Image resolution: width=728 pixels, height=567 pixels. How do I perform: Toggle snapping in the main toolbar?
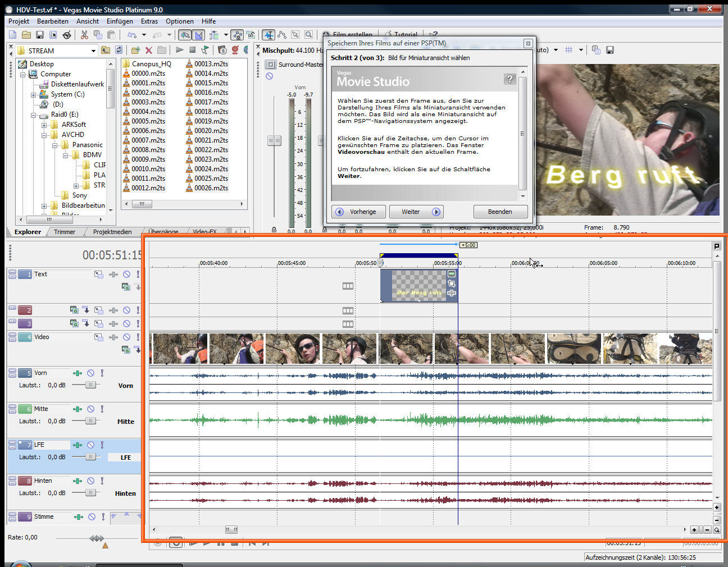(185, 35)
